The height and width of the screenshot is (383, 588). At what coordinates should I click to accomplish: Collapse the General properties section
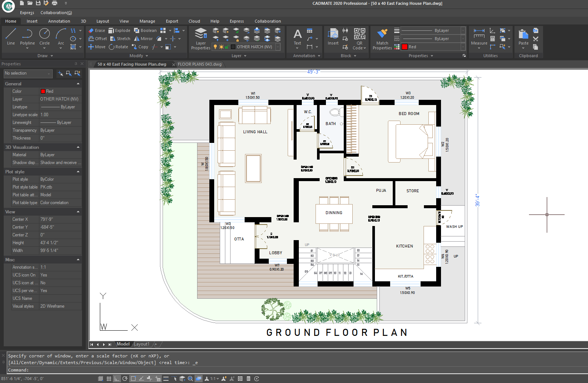pos(78,84)
